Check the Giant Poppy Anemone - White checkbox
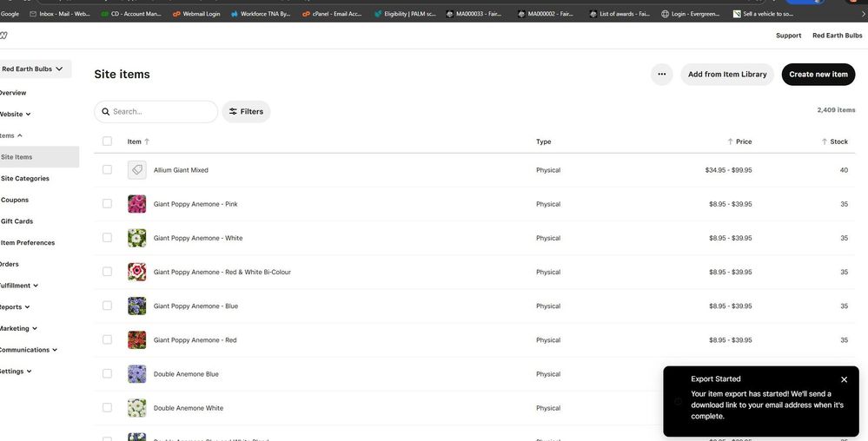868x441 pixels. (108, 237)
